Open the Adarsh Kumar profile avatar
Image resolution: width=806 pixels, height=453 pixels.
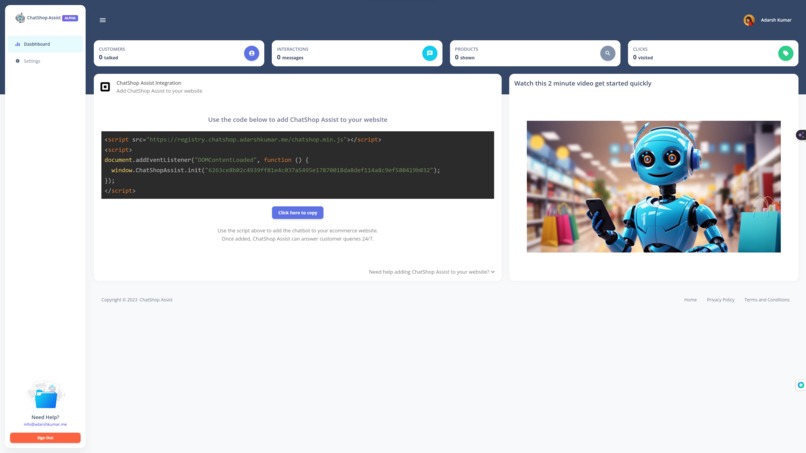pyautogui.click(x=749, y=20)
